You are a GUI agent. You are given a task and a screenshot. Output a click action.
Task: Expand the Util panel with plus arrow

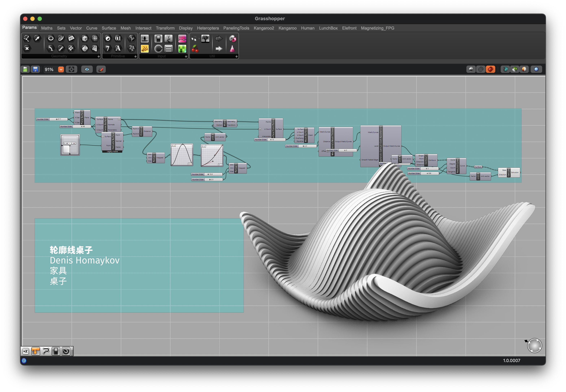click(236, 56)
